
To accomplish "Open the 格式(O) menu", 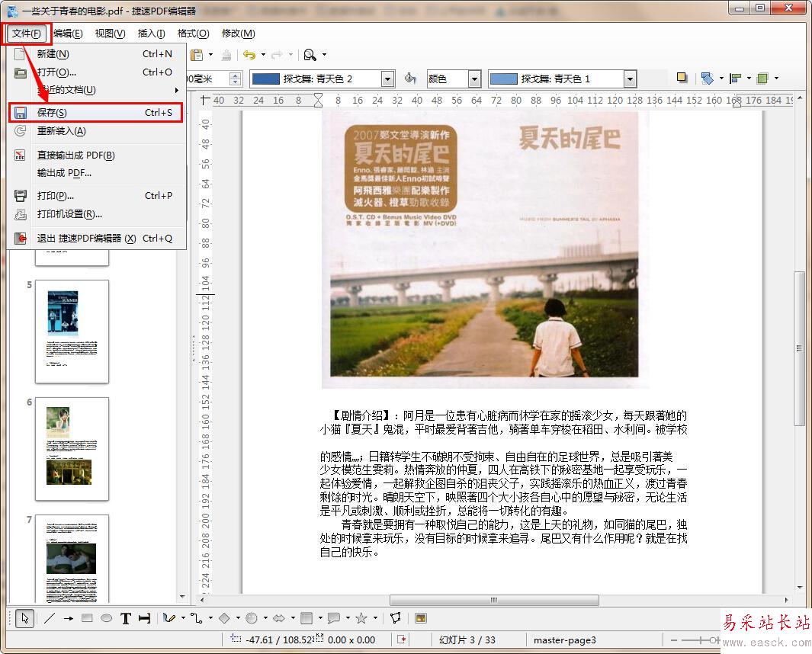I will point(193,34).
